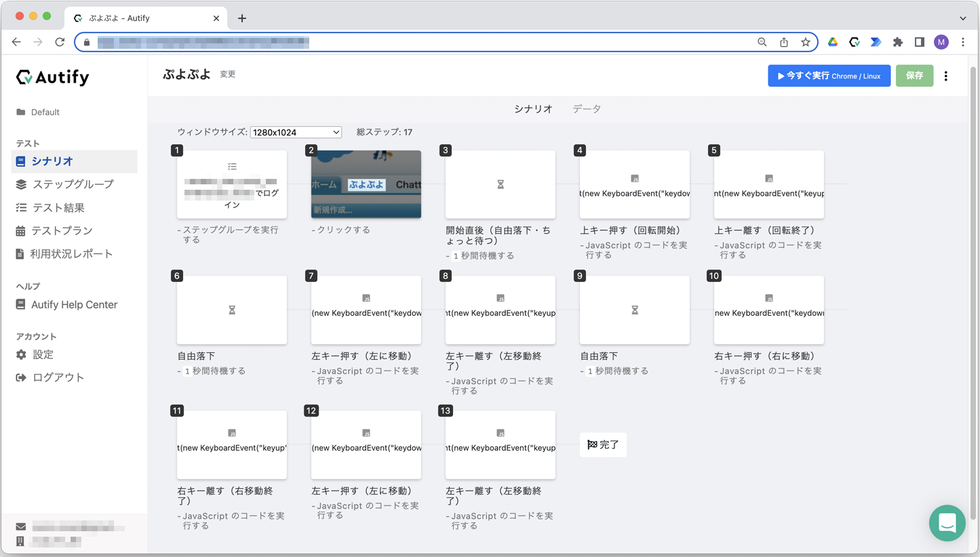Image resolution: width=980 pixels, height=557 pixels.
Task: Click JS icon in step 10
Action: (769, 298)
